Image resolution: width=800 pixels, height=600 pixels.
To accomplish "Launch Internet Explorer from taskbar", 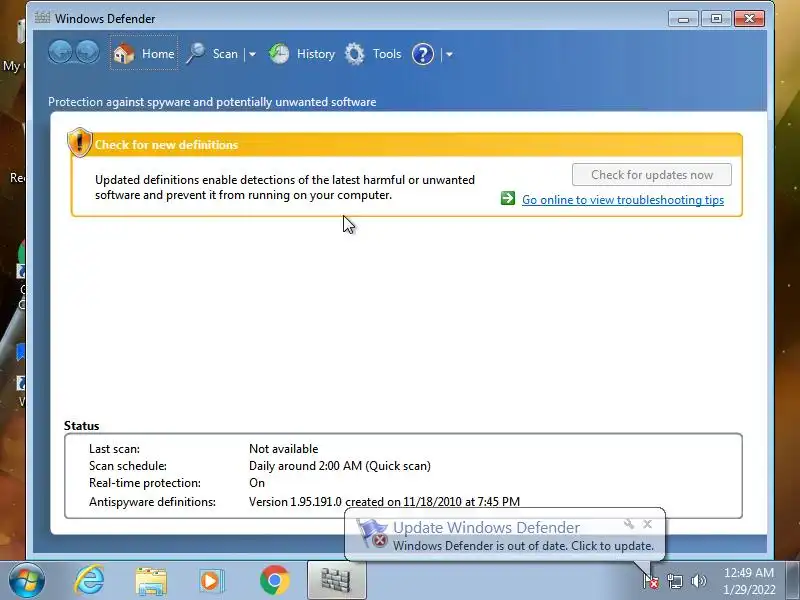I will click(x=89, y=580).
